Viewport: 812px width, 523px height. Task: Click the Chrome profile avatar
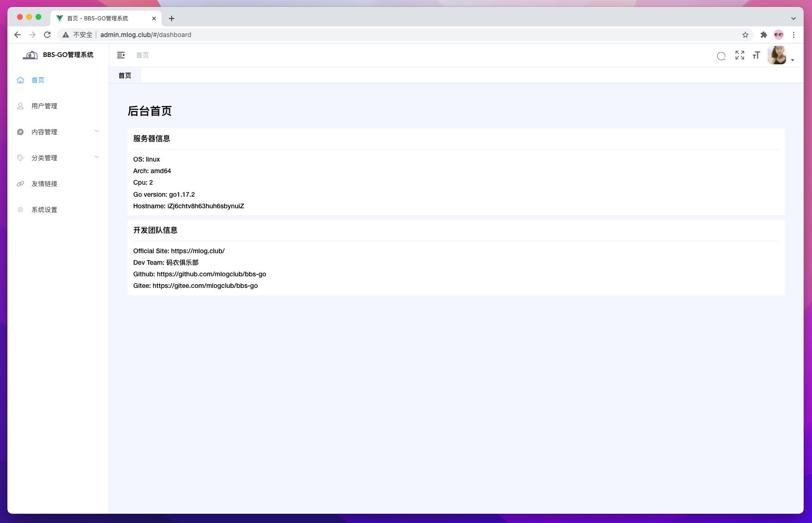779,35
